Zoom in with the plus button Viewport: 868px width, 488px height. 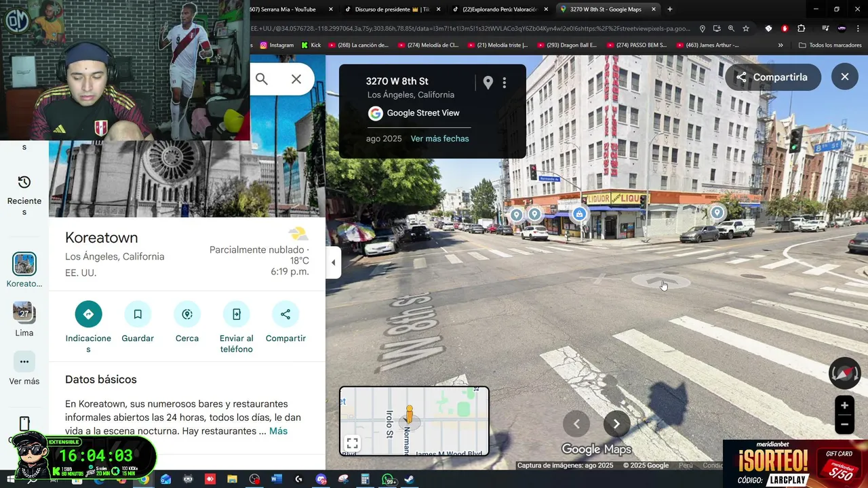coord(844,405)
